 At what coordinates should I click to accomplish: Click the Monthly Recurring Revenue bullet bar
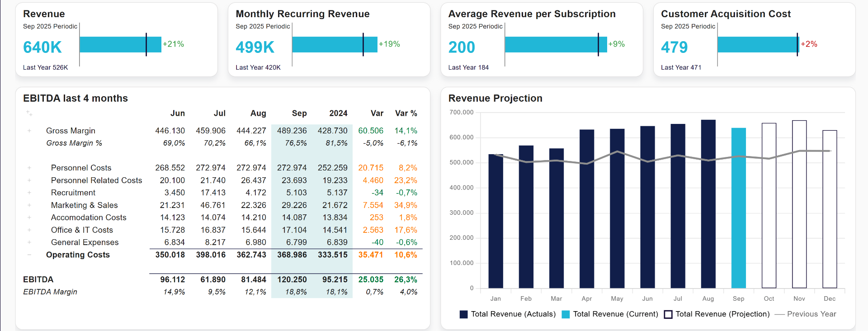click(x=335, y=44)
